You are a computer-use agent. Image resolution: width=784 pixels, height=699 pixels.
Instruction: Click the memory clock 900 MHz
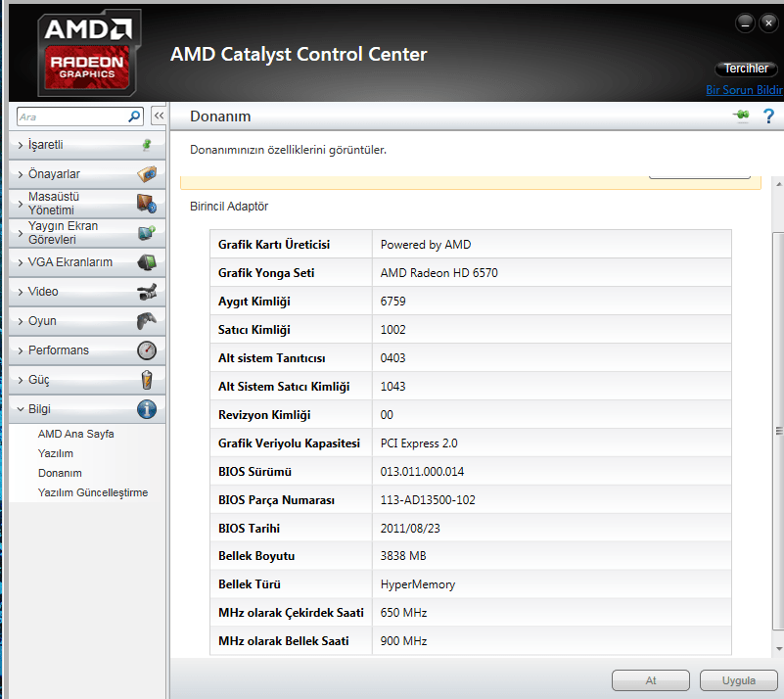[x=403, y=641]
